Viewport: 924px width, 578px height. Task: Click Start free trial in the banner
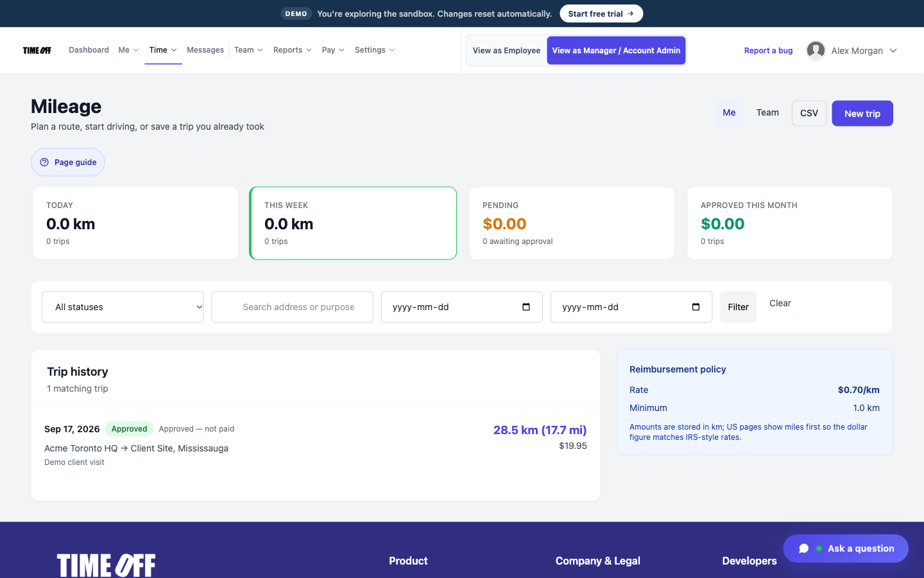[601, 13]
